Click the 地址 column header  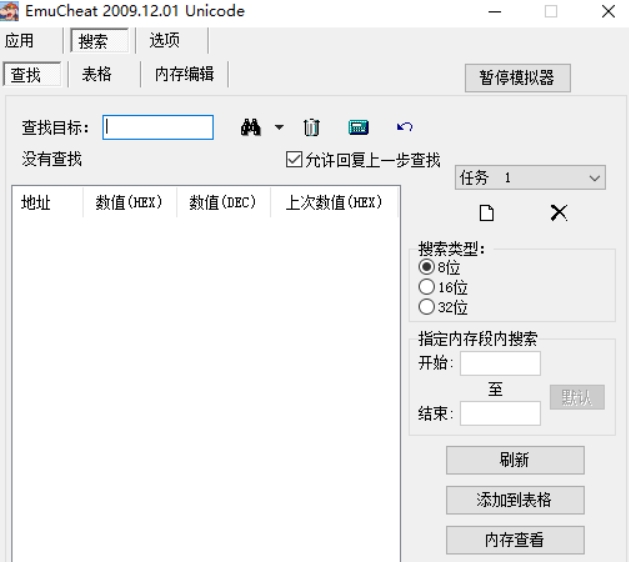click(47, 202)
